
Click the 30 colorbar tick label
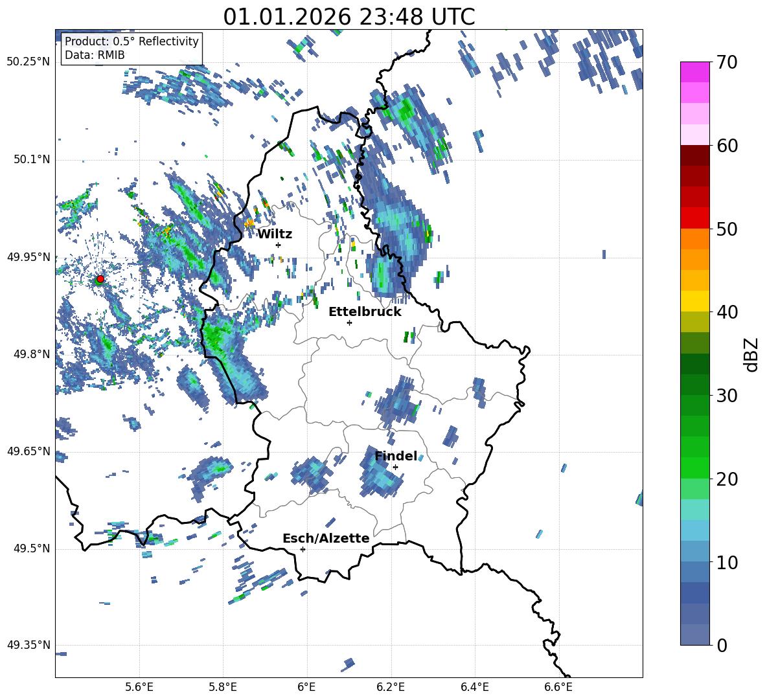(x=726, y=396)
